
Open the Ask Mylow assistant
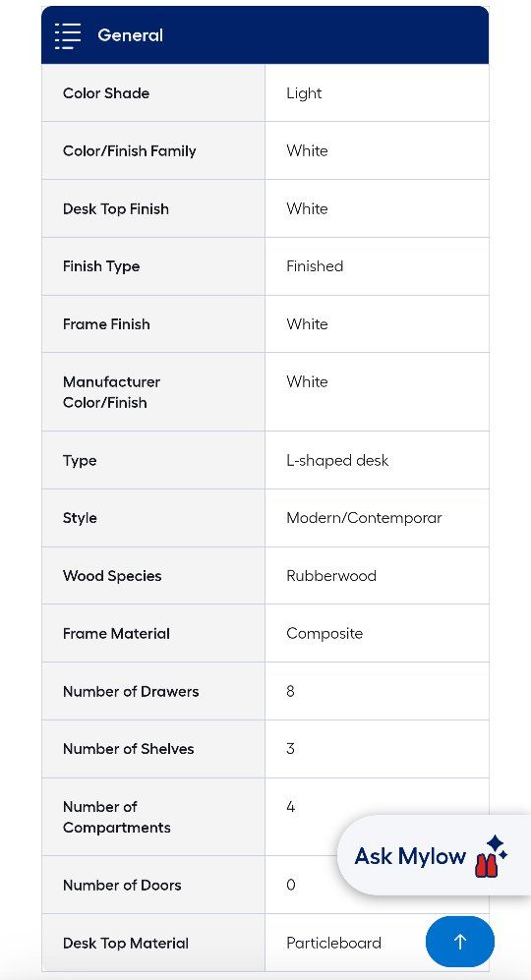(434, 855)
